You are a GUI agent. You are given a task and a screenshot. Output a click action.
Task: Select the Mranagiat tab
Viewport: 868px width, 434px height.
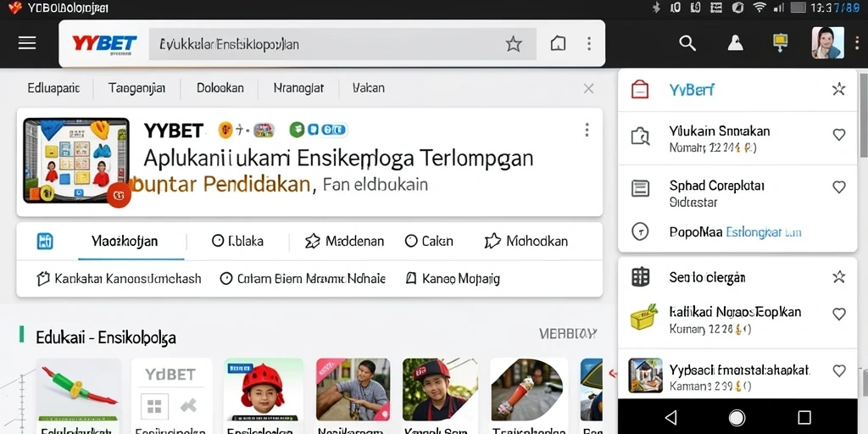pyautogui.click(x=298, y=87)
